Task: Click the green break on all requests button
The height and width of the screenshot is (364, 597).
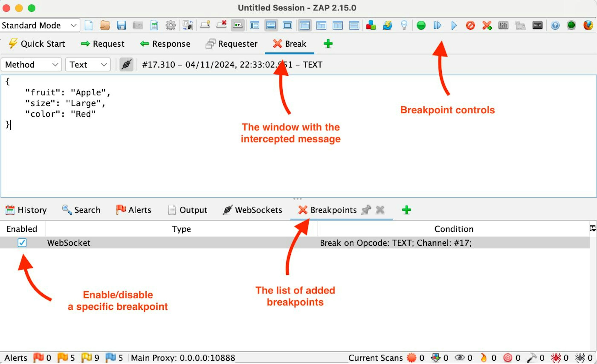Action: (421, 25)
